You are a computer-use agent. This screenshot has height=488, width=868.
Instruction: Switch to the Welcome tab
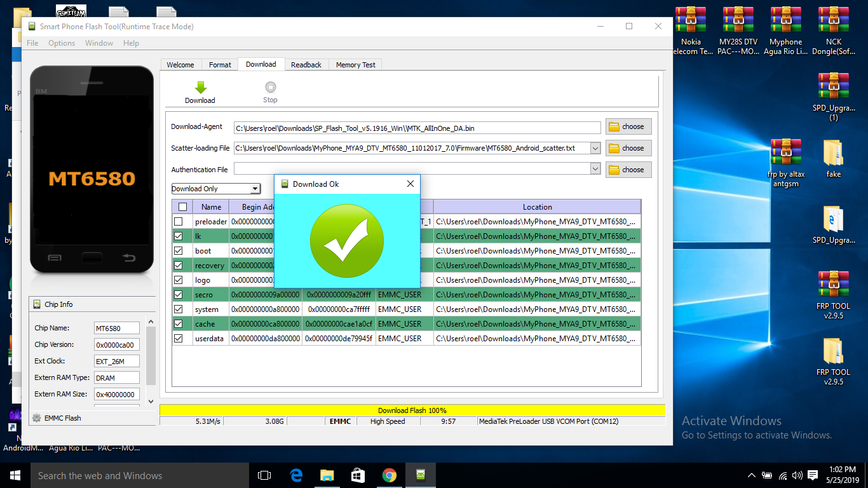[x=180, y=65]
